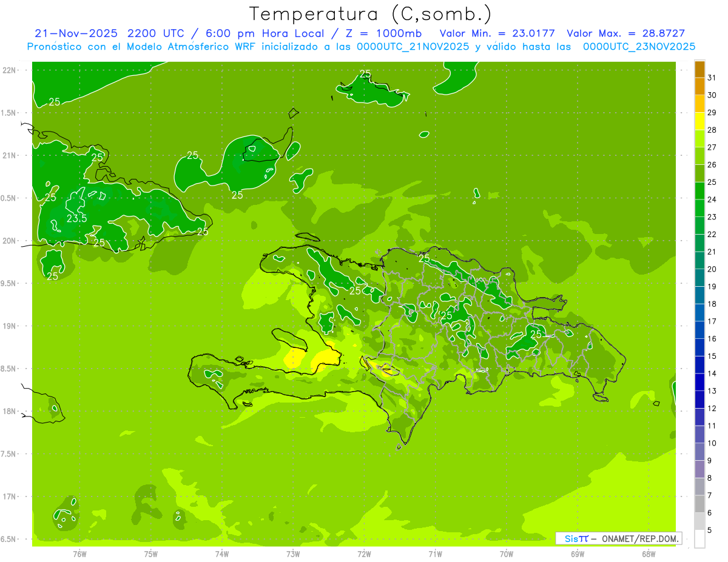Select the lime legend swatch between 27 and 28
This screenshot has height=562, width=728.
[x=699, y=139]
